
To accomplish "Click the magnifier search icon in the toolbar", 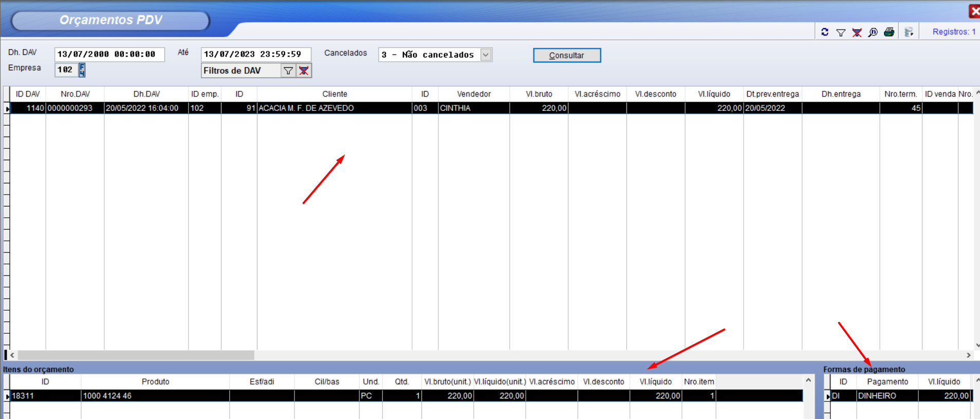I will [x=873, y=32].
